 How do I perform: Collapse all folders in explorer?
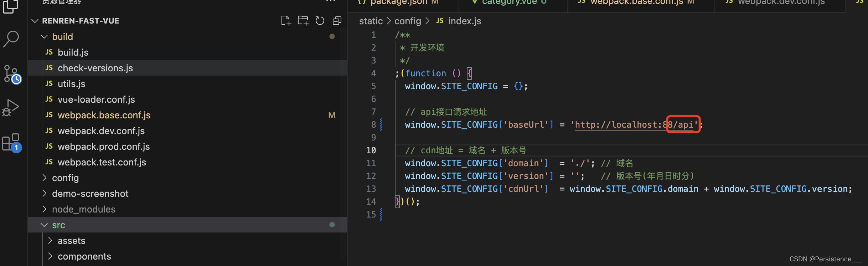(337, 21)
